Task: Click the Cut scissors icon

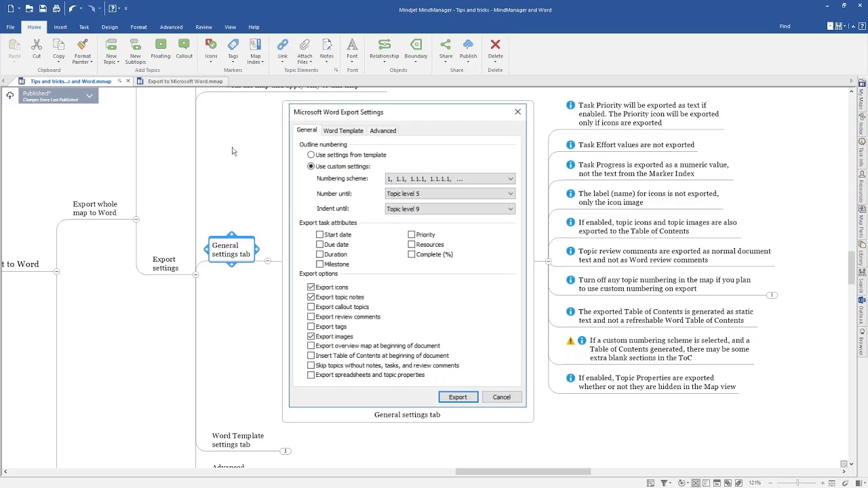Action: [x=37, y=45]
